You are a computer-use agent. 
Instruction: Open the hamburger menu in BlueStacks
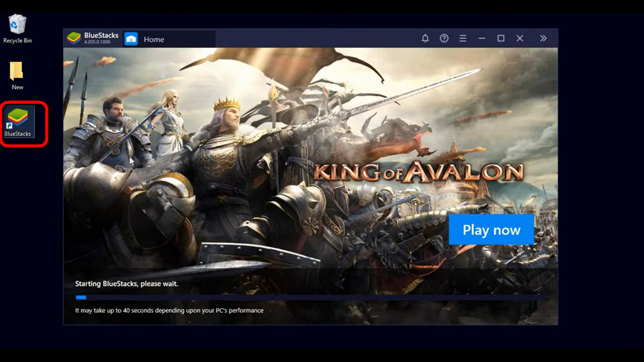coord(463,38)
